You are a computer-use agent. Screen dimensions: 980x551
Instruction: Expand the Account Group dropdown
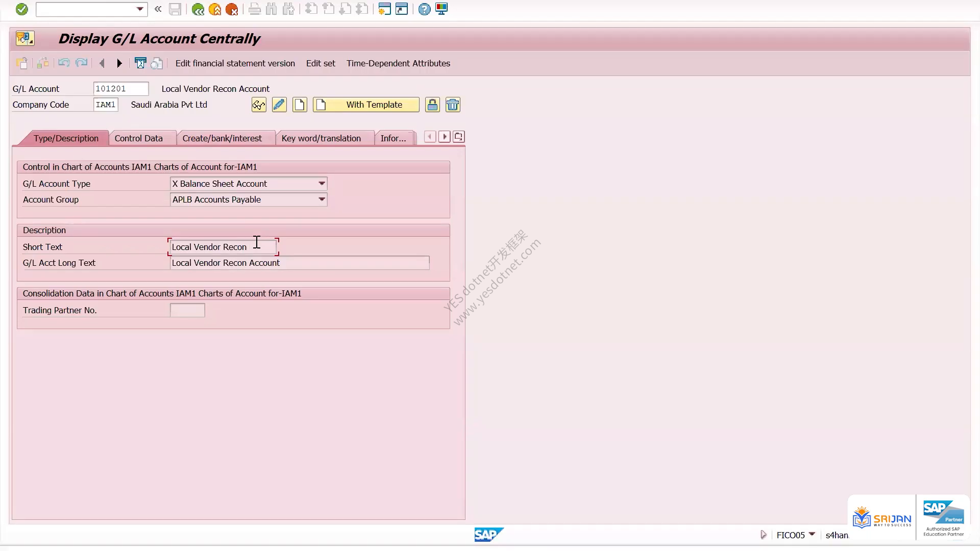322,199
